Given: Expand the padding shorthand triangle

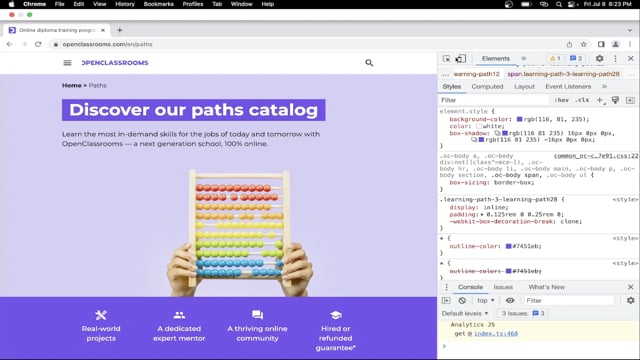Looking at the screenshot, I should pos(482,214).
